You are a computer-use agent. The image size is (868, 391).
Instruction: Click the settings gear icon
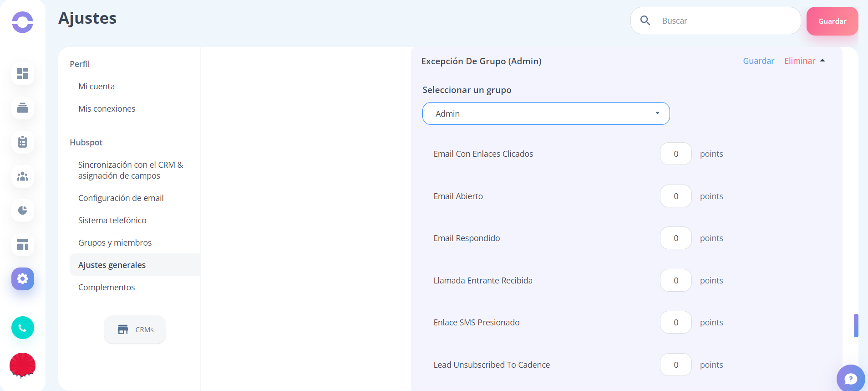click(x=22, y=279)
